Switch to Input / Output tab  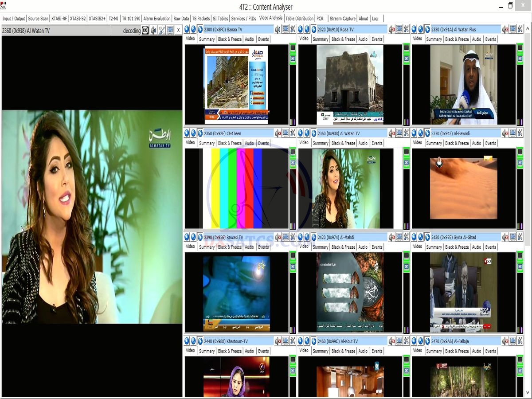click(x=14, y=19)
